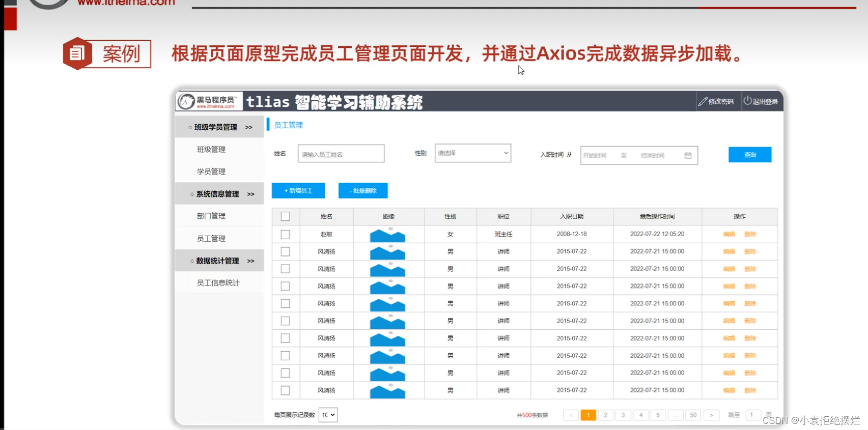
Task: Click the 退出登录 power icon
Action: tap(747, 101)
